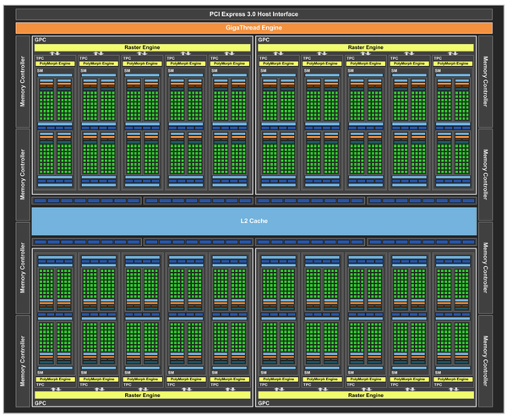This screenshot has width=507, height=420.
Task: Select the orange GigaThread Engine block
Action: (253, 28)
